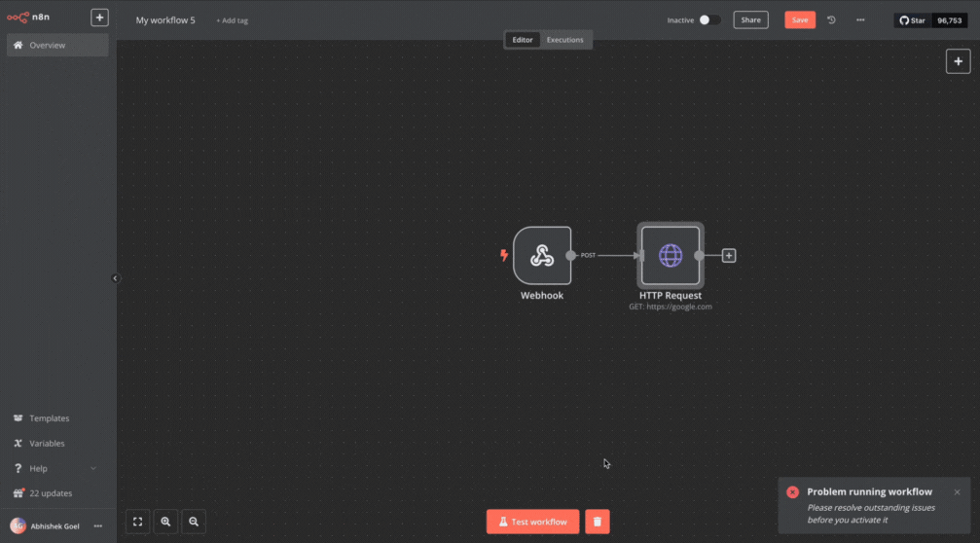
Task: Expand the Help submenu
Action: coord(93,468)
